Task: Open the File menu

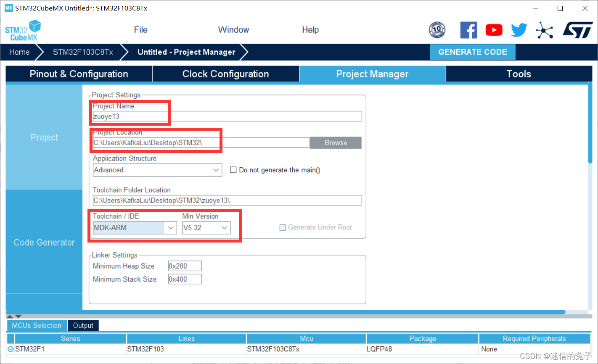Action: point(140,30)
